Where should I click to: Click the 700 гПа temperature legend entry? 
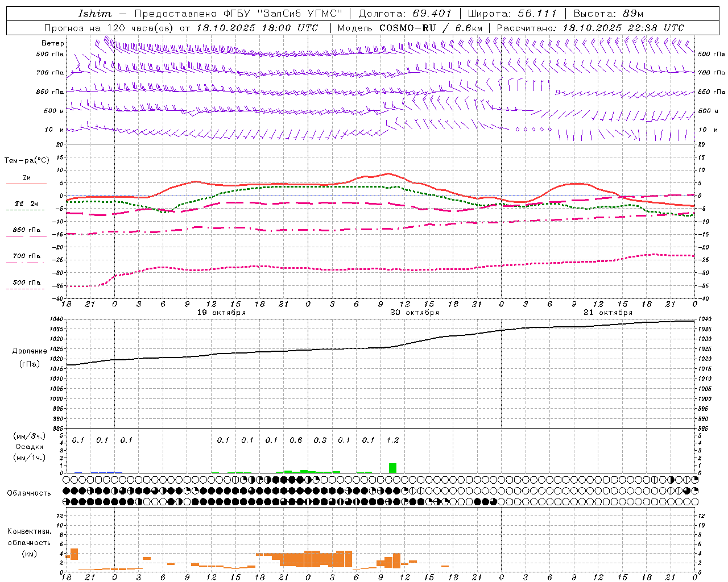click(26, 256)
